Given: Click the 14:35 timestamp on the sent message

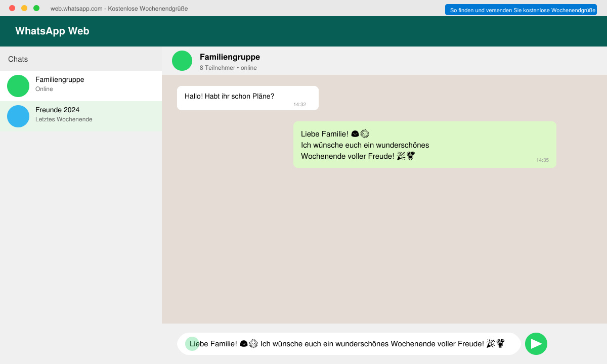Looking at the screenshot, I should [x=542, y=160].
